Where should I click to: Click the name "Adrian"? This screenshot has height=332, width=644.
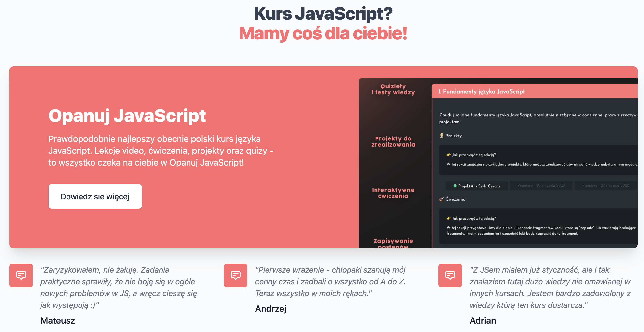click(483, 320)
